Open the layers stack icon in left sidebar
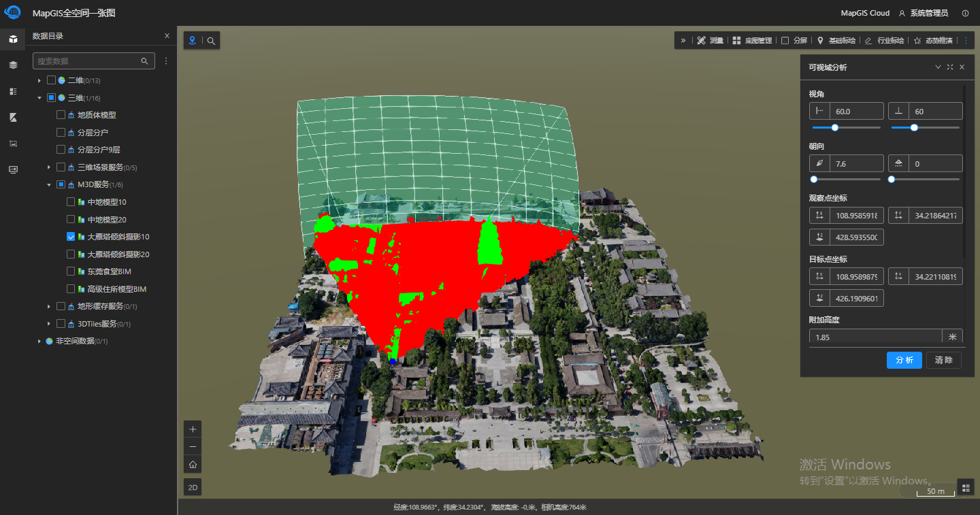The image size is (980, 515). point(13,65)
